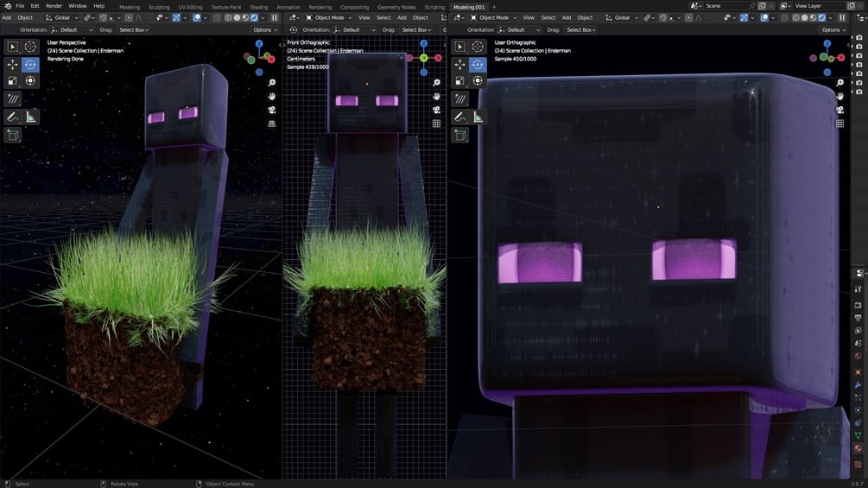Switch to the Shading workspace tab
868x488 pixels.
point(258,7)
